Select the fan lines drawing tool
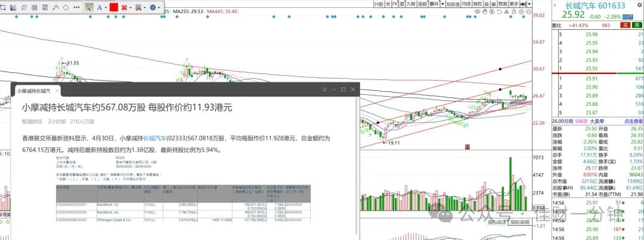This screenshot has height=240, width=644. pyautogui.click(x=13, y=7)
